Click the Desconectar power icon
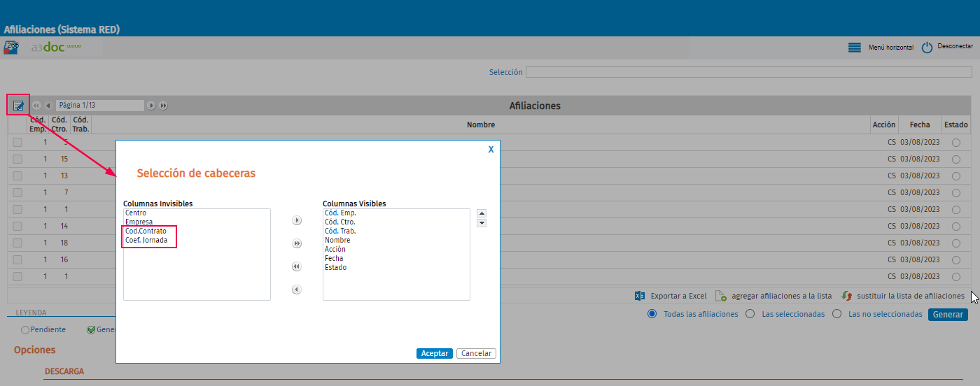 pyautogui.click(x=927, y=48)
